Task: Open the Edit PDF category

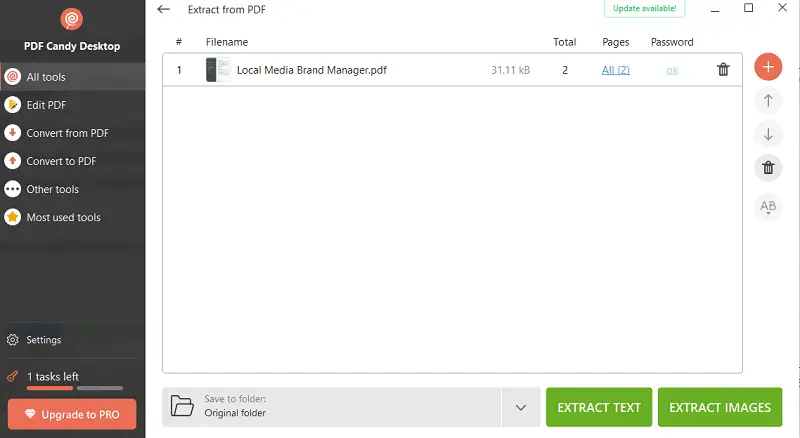Action: tap(72, 105)
